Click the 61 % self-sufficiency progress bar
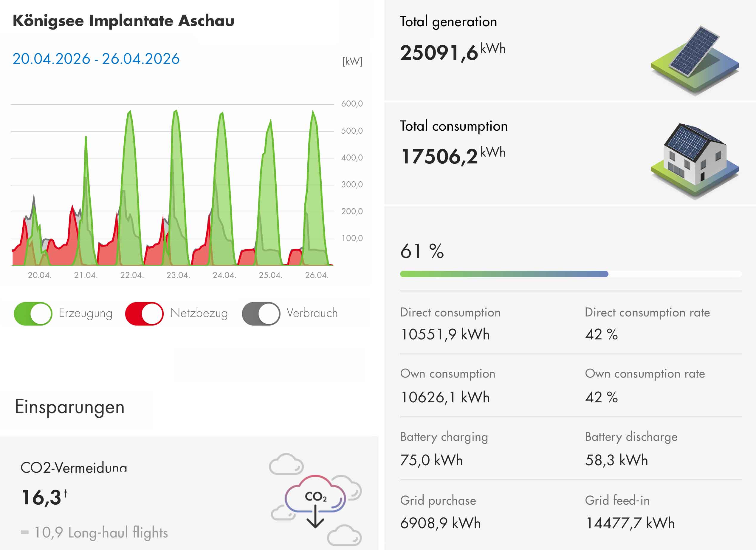Image resolution: width=756 pixels, height=550 pixels. pos(504,274)
